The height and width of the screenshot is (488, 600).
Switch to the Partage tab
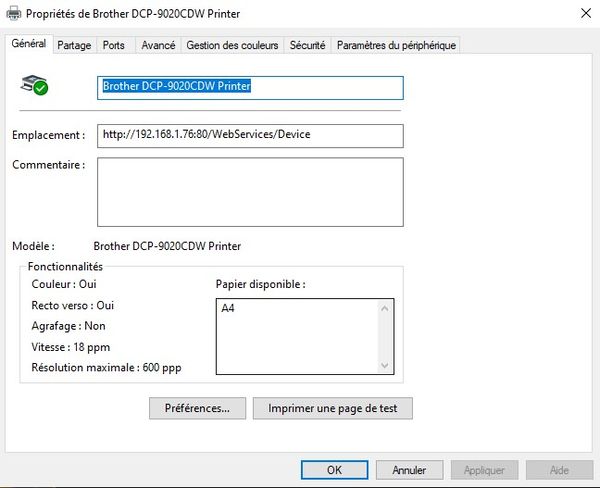tap(74, 46)
